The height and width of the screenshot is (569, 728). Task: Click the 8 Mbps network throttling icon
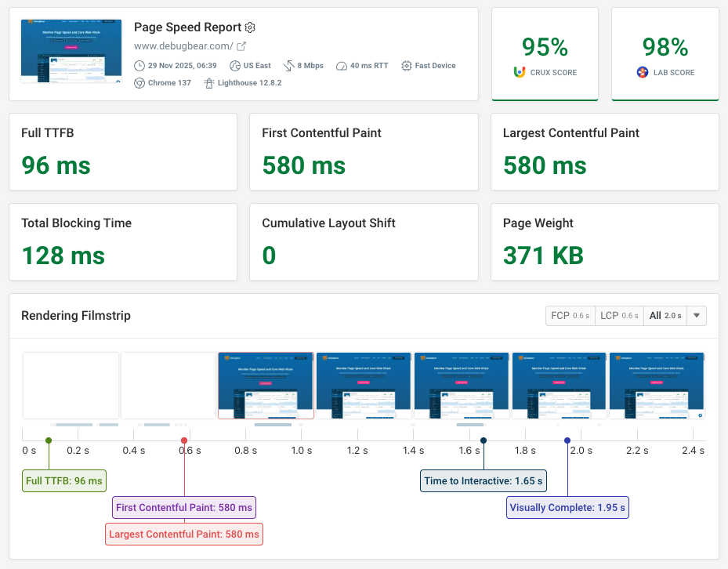point(288,65)
